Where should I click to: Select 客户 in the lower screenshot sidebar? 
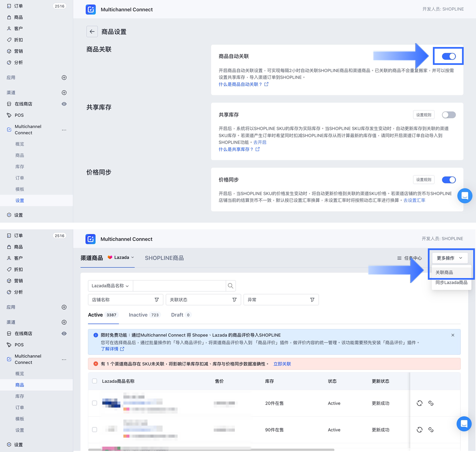pyautogui.click(x=18, y=258)
